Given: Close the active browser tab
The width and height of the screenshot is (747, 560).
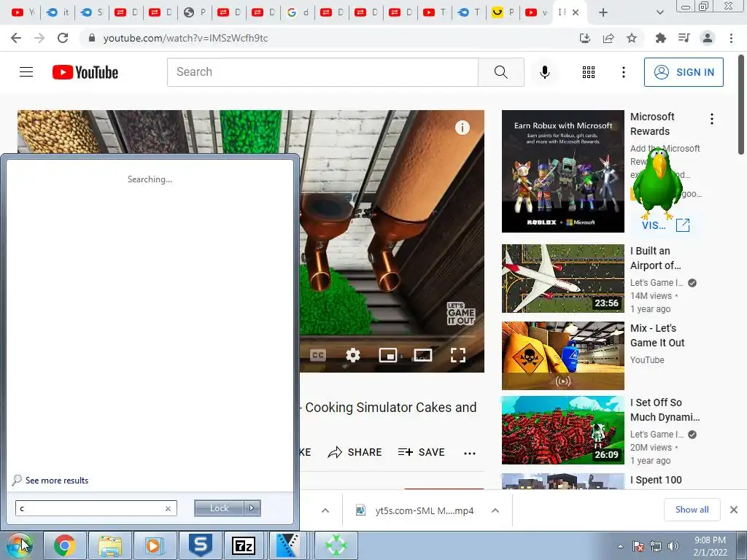Looking at the screenshot, I should tap(576, 12).
